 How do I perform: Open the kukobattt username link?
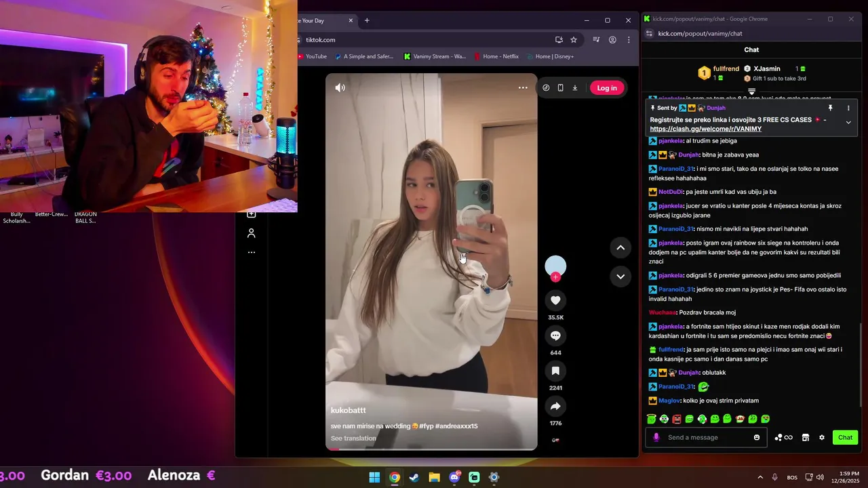pyautogui.click(x=348, y=410)
